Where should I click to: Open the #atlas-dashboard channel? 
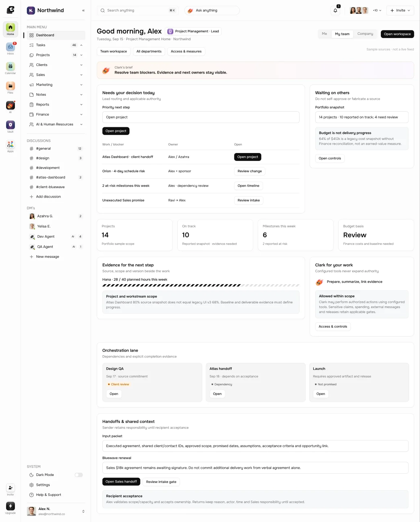(x=56, y=177)
